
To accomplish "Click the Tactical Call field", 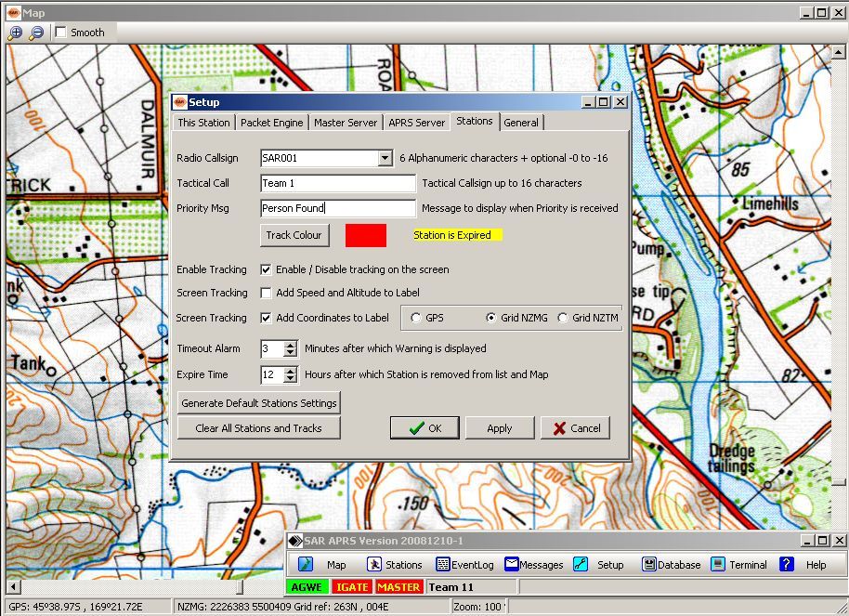I will click(x=338, y=183).
